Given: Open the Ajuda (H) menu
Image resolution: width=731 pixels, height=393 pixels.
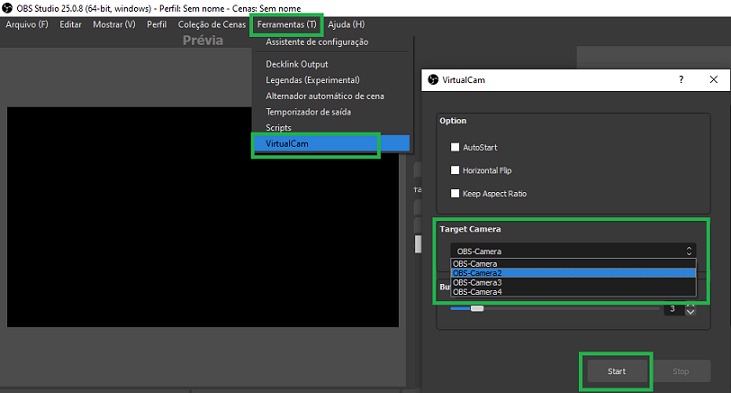Looking at the screenshot, I should click(346, 25).
